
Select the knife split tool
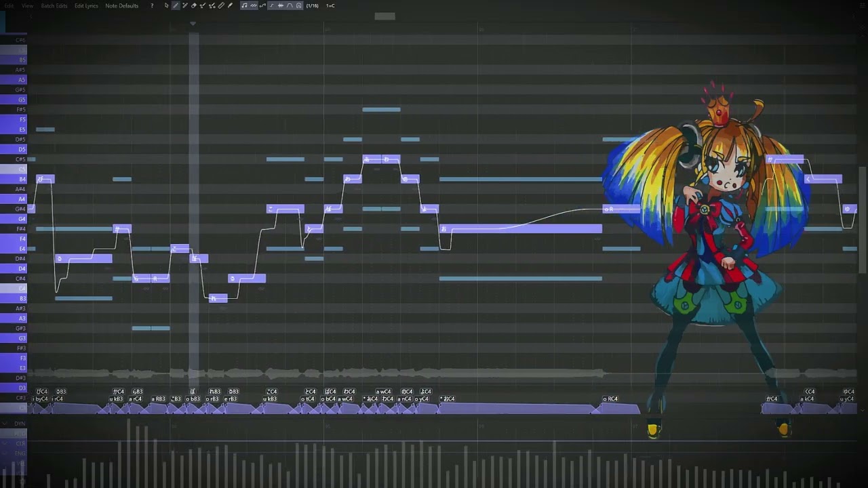coord(221,5)
